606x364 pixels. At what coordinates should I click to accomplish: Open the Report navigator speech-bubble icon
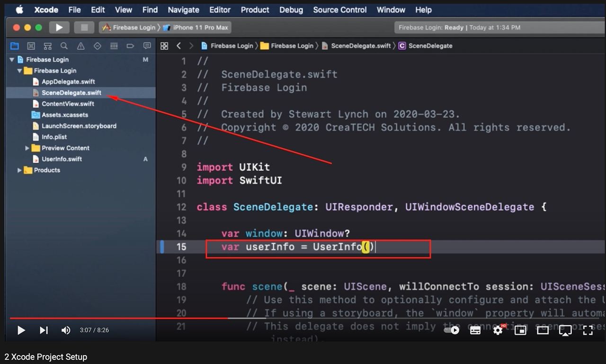pyautogui.click(x=147, y=46)
